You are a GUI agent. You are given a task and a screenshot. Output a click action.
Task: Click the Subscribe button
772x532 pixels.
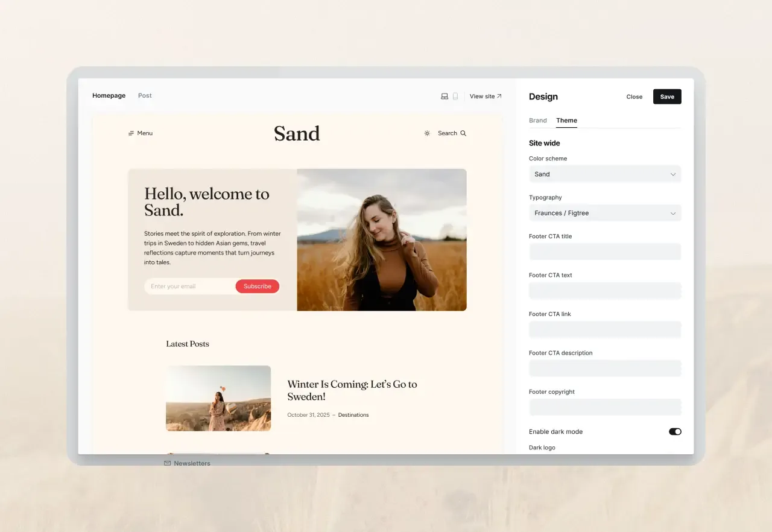click(x=258, y=286)
